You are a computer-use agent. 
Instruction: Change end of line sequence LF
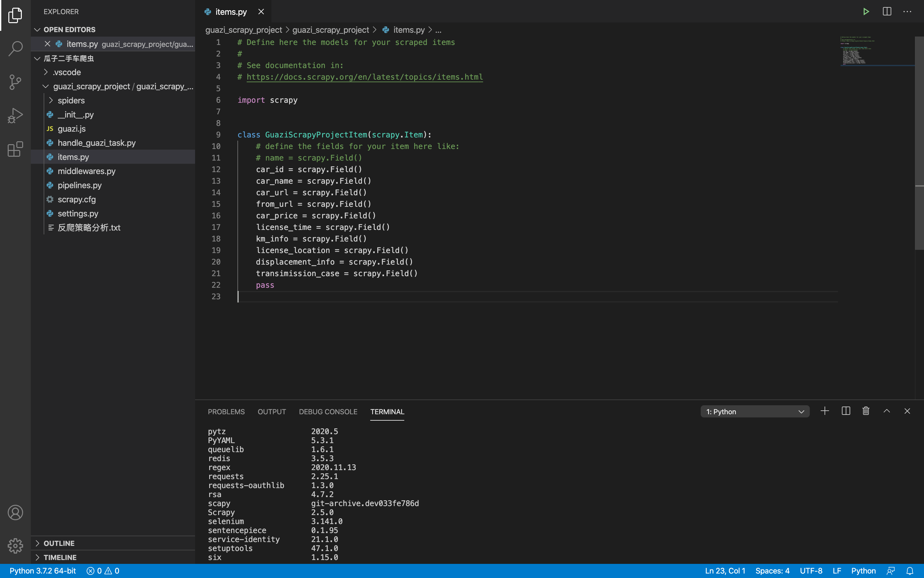coord(837,571)
